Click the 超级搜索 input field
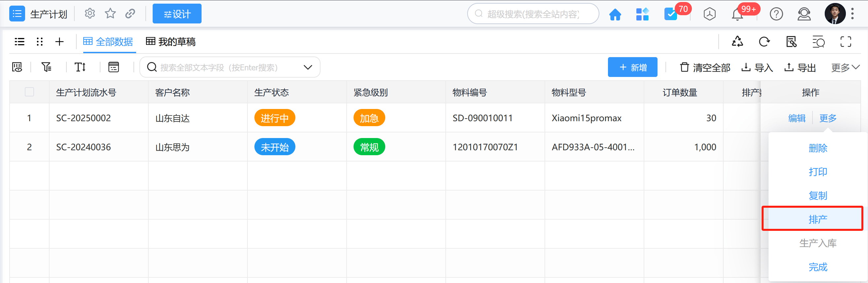 click(533, 14)
